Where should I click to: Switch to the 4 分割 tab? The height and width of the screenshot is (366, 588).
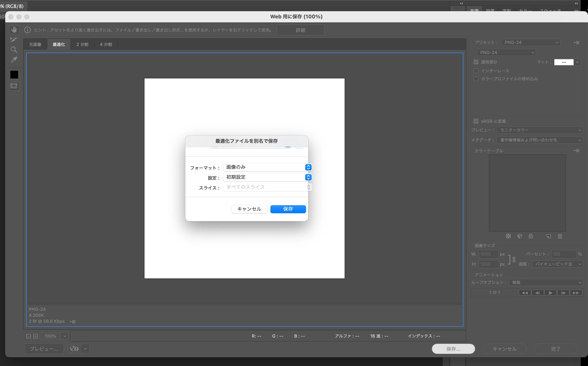pyautogui.click(x=106, y=44)
